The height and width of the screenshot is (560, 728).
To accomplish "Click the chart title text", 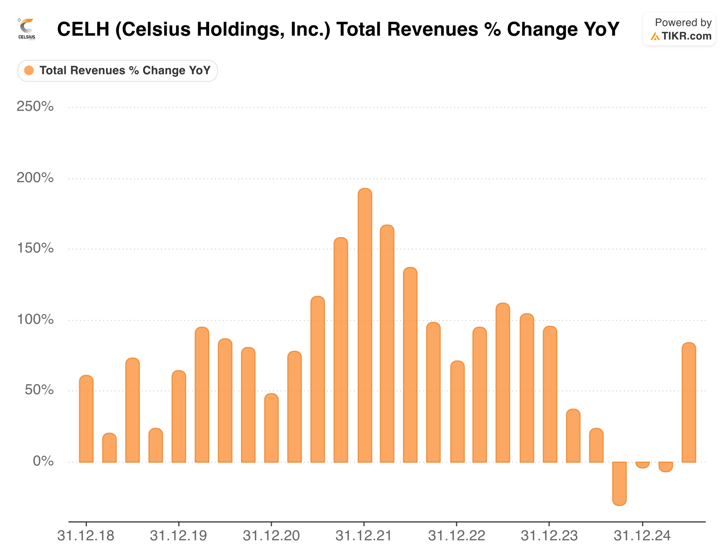I will point(338,29).
